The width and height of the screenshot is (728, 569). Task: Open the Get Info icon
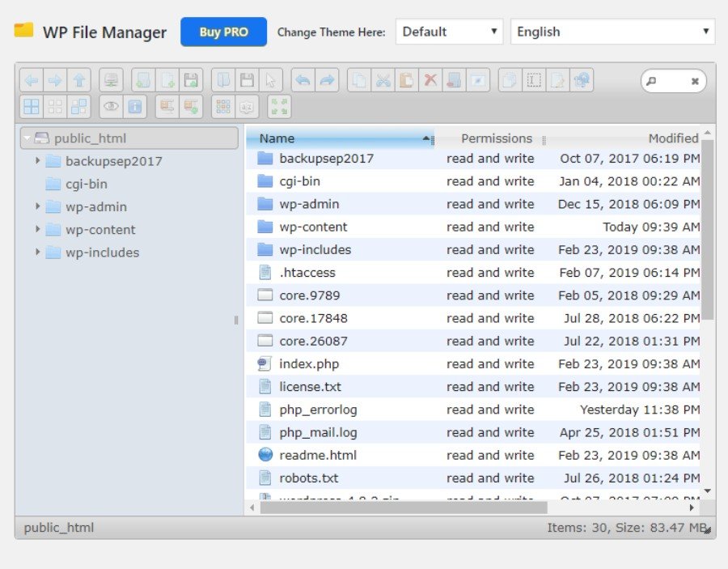[134, 107]
